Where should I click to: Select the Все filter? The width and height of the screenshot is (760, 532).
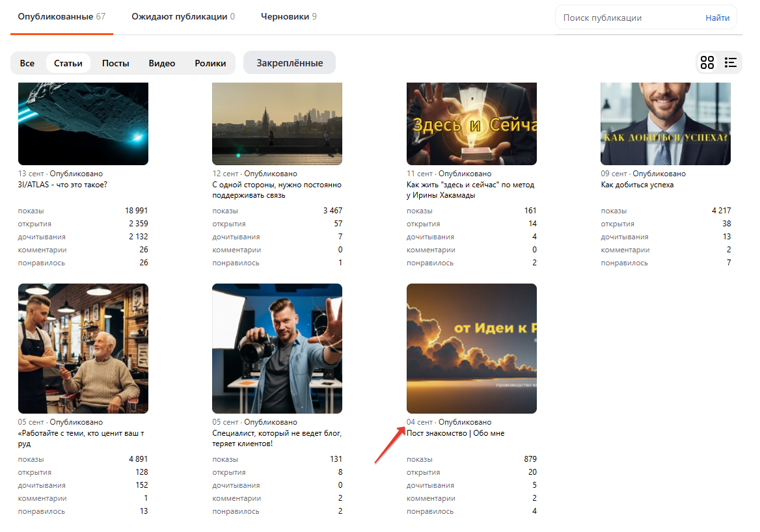tap(27, 63)
